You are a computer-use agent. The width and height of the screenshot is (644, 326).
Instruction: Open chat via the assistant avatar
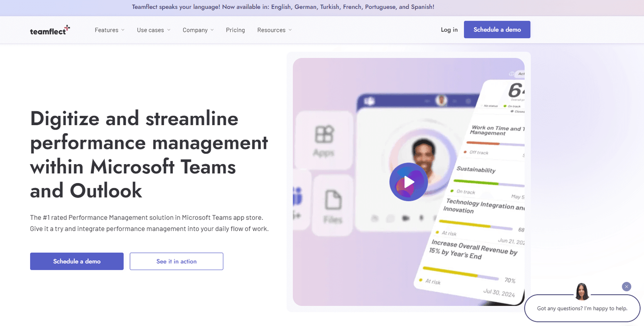(x=582, y=291)
